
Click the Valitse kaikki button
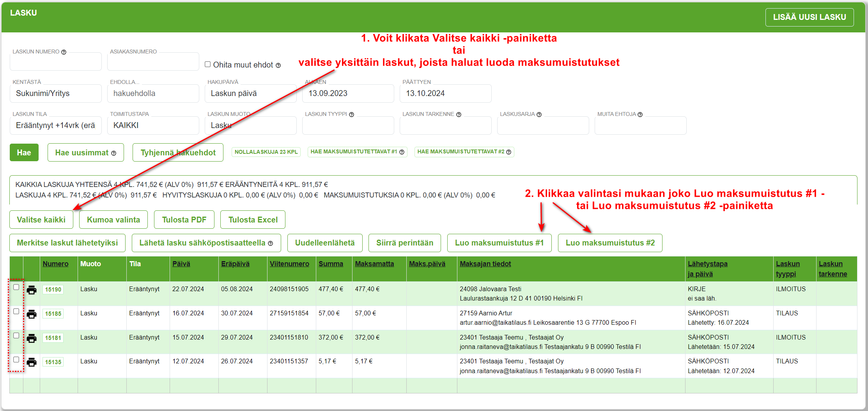[41, 220]
